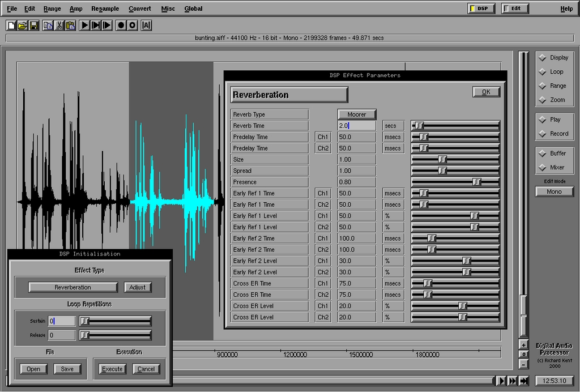580x392 pixels.
Task: Enable the Mixer toggle
Action: 543,168
